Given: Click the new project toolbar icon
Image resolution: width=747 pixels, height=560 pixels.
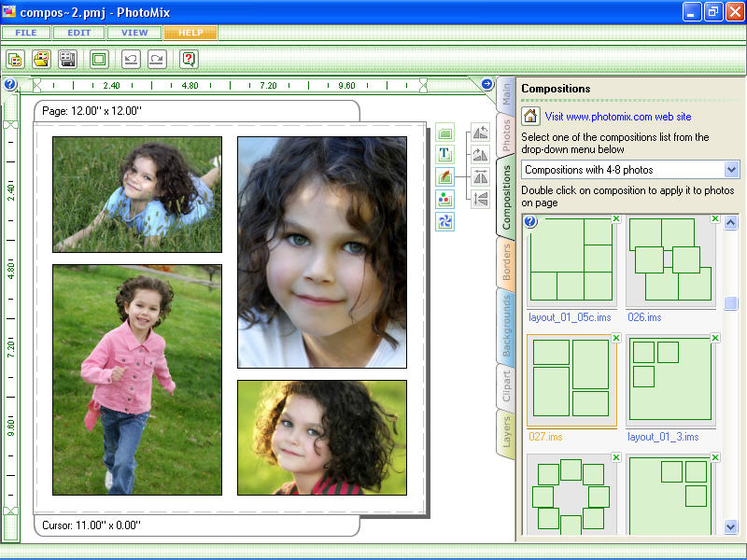Looking at the screenshot, I should [x=15, y=60].
